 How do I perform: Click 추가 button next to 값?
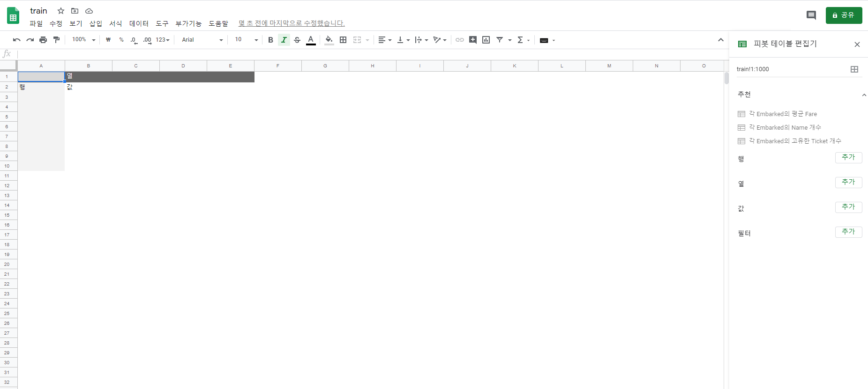pyautogui.click(x=848, y=207)
